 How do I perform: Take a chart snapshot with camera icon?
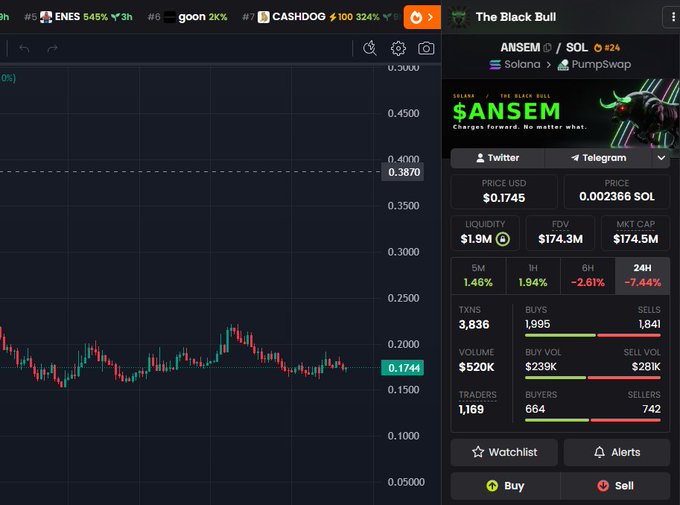pyautogui.click(x=426, y=48)
